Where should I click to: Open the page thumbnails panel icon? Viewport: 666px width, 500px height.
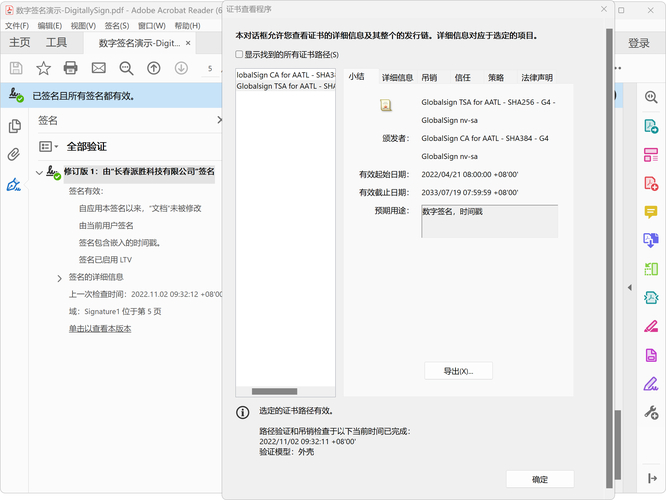14,126
